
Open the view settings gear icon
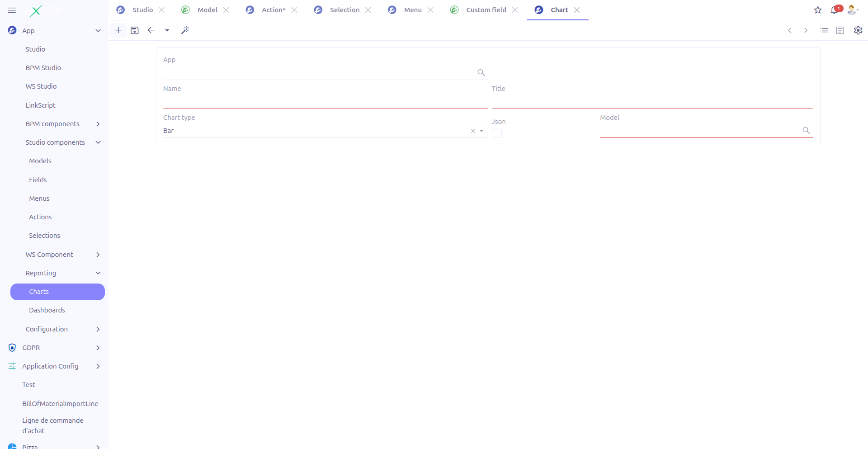(x=858, y=30)
